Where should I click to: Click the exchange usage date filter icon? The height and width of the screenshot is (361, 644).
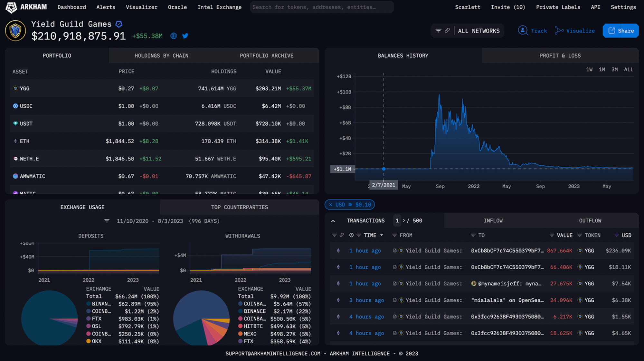pyautogui.click(x=107, y=221)
